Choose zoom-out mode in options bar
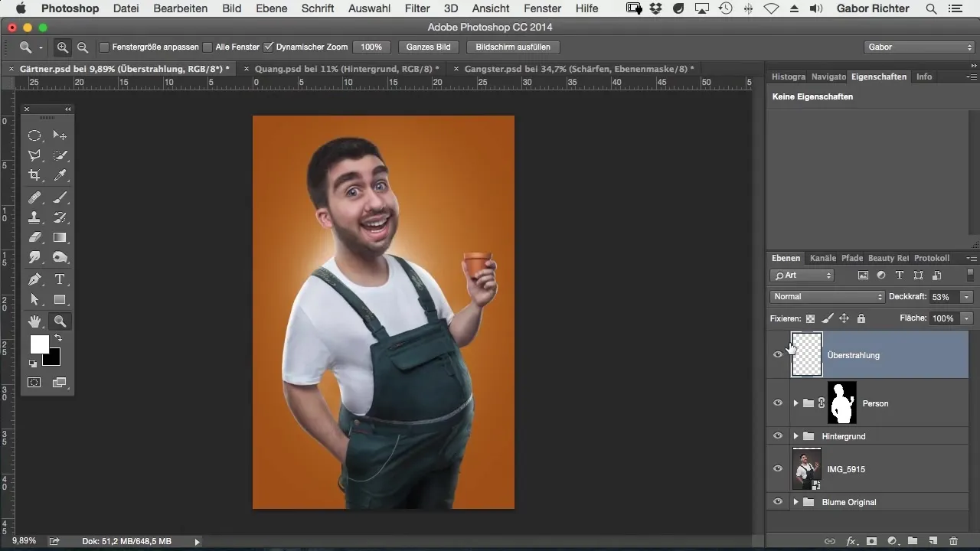Screen dimensions: 980x551 click(82, 47)
